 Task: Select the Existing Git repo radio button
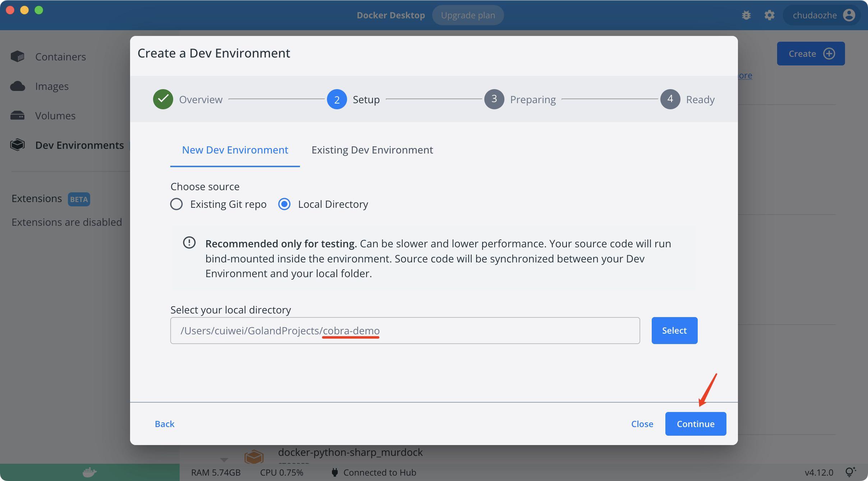[176, 204]
